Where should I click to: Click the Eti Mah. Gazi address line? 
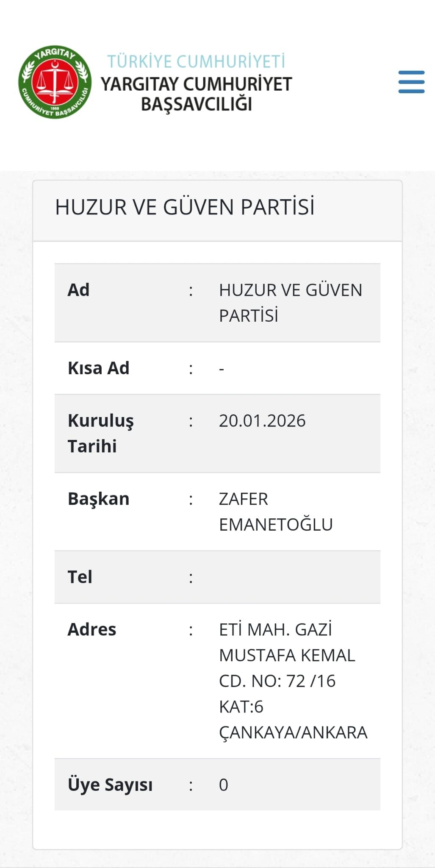275,629
